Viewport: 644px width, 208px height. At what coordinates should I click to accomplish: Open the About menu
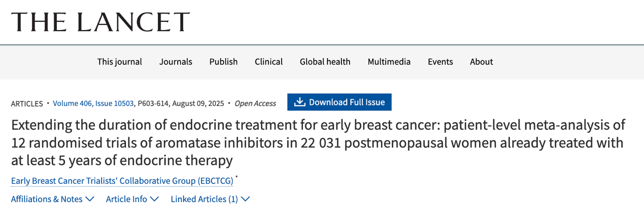[481, 62]
